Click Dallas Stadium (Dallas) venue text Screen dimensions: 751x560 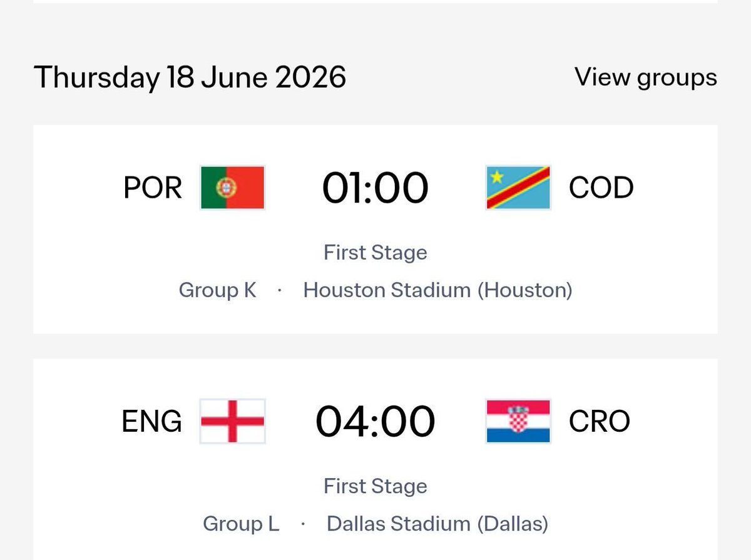click(x=437, y=524)
